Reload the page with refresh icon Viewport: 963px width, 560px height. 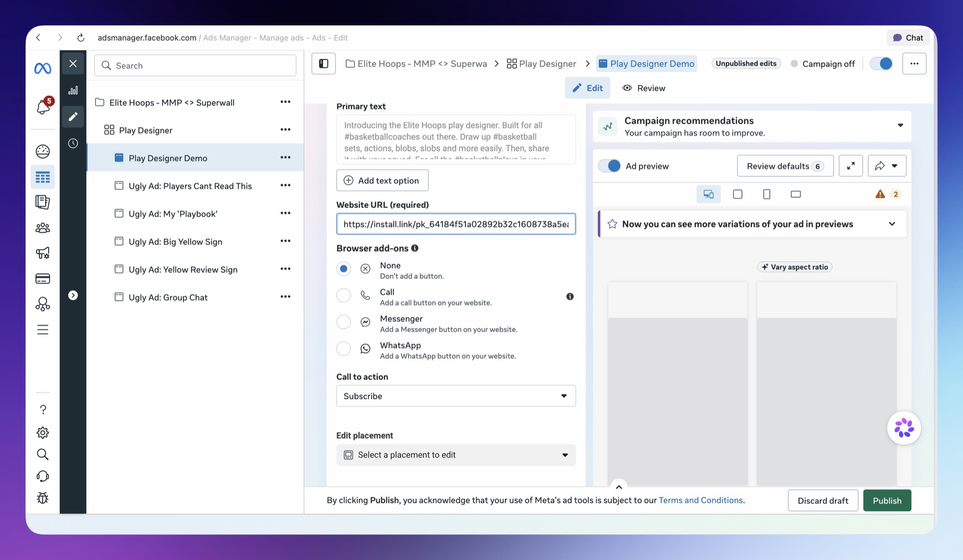click(x=81, y=38)
